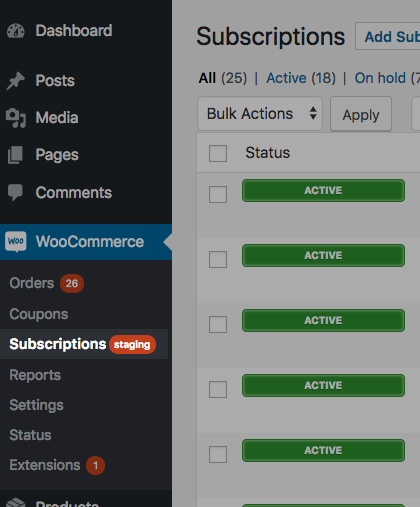420x507 pixels.
Task: Click the Add Subscription button
Action: (x=388, y=36)
